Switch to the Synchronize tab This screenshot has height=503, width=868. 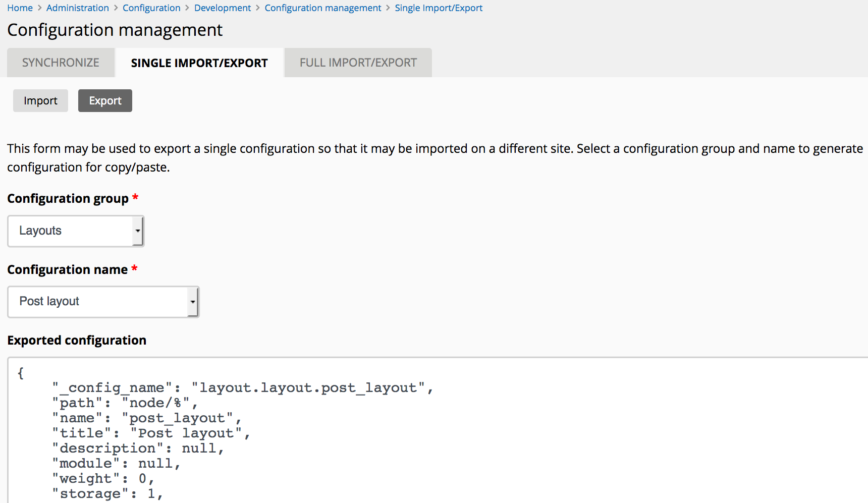coord(61,63)
